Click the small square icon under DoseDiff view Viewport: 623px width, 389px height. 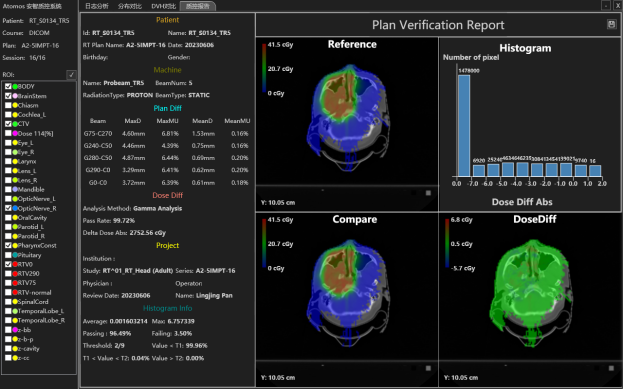point(611,368)
